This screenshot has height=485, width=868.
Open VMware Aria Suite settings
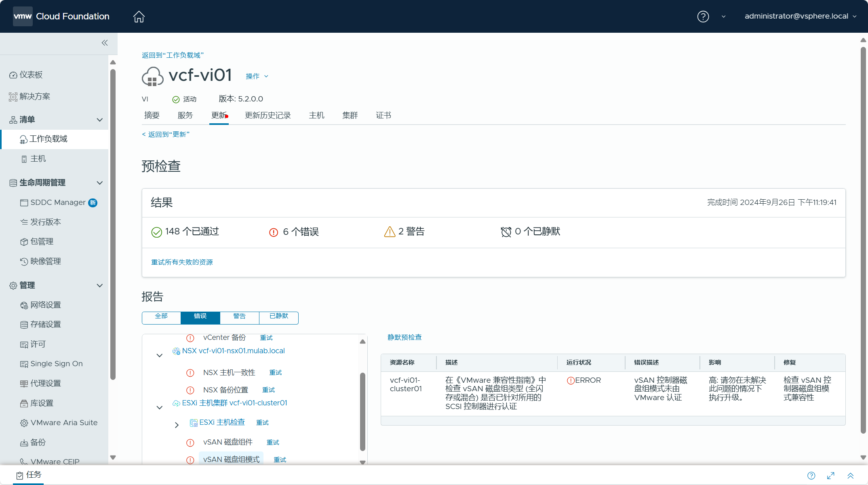(64, 423)
